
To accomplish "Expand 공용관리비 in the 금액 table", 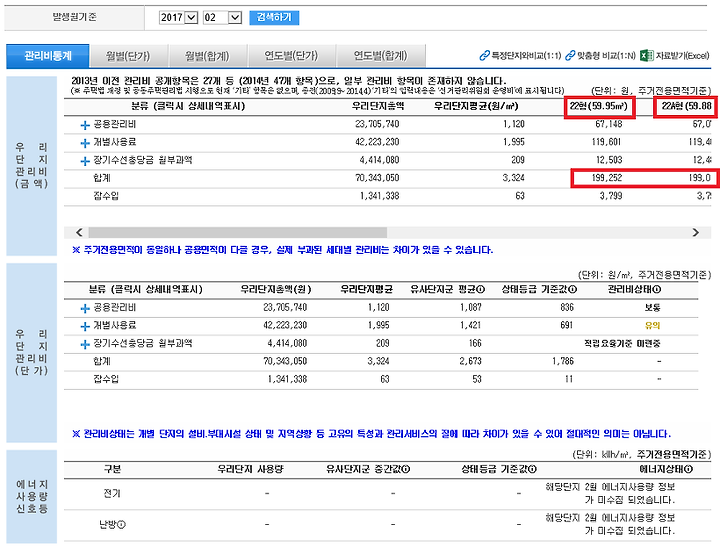I will click(85, 125).
